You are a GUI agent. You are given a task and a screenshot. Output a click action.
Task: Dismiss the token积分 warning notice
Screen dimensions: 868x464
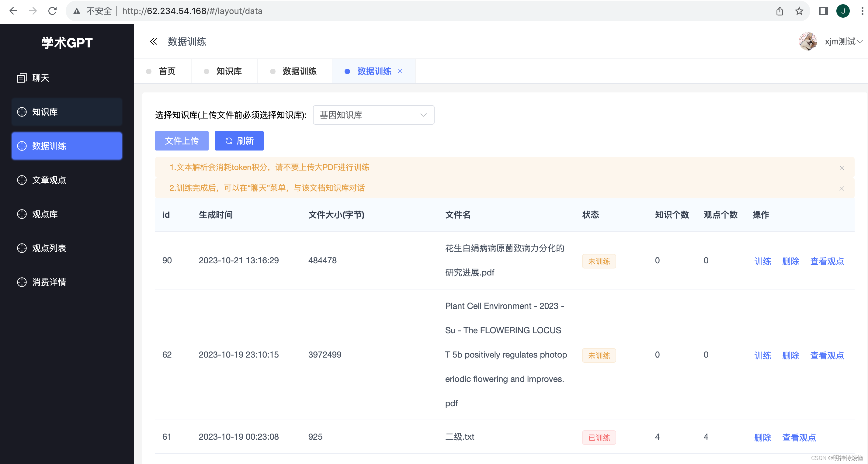pyautogui.click(x=841, y=168)
